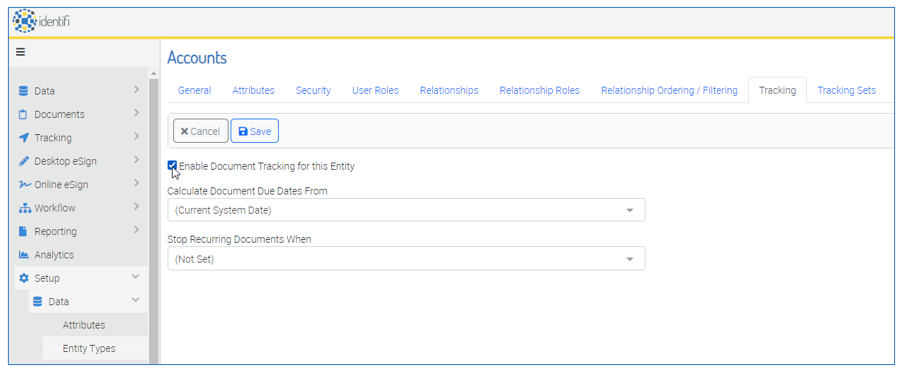Click the Tracking arrow icon in sidebar
This screenshot has width=906, height=379.
tap(23, 138)
